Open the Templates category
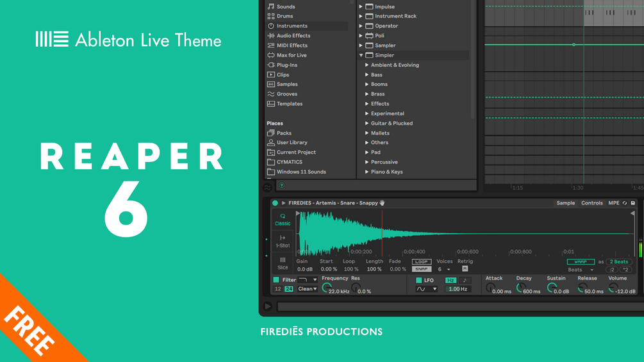The image size is (644, 362). [x=285, y=104]
